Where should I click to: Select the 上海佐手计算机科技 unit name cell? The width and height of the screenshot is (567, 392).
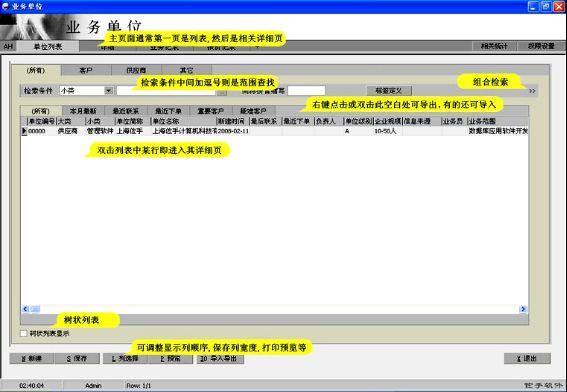[184, 131]
